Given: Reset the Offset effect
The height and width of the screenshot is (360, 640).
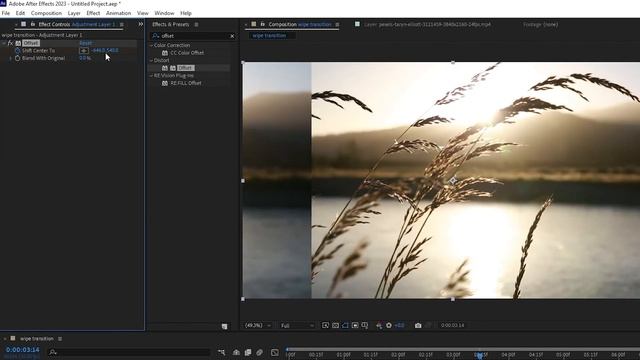Looking at the screenshot, I should point(86,43).
